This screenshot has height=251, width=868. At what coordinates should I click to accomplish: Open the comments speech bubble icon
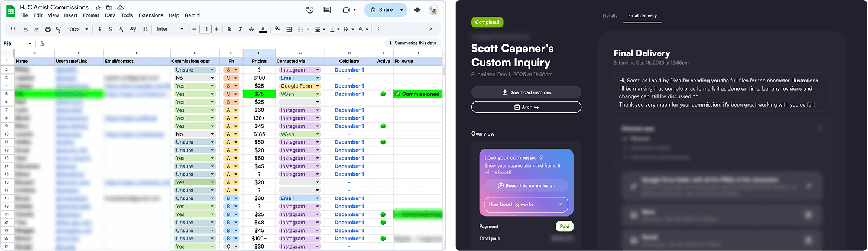coord(327,10)
